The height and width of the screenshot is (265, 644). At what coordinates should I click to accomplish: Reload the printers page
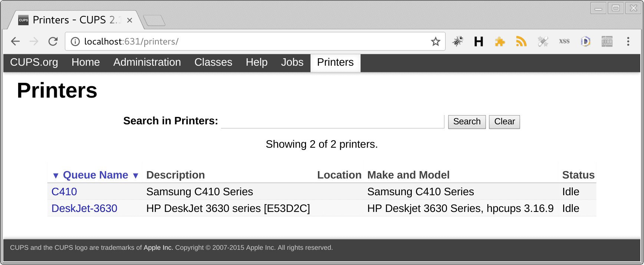tap(53, 41)
